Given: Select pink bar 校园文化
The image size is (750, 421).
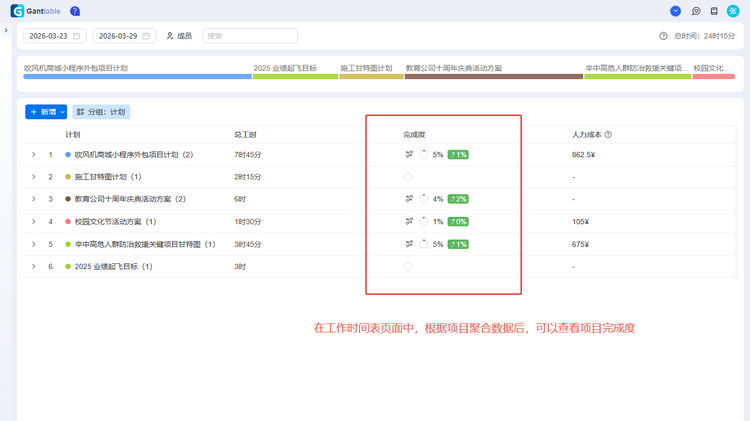Looking at the screenshot, I should 714,77.
